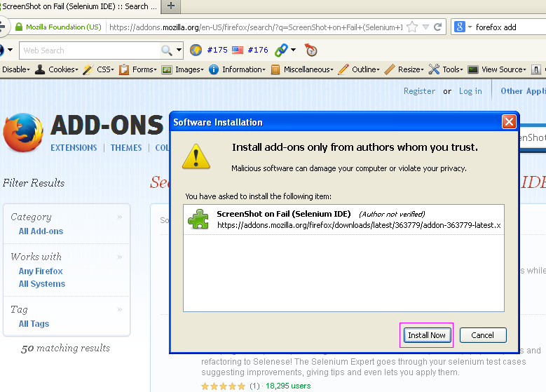Open the Images developer menu
The width and height of the screenshot is (546, 392).
[182, 69]
